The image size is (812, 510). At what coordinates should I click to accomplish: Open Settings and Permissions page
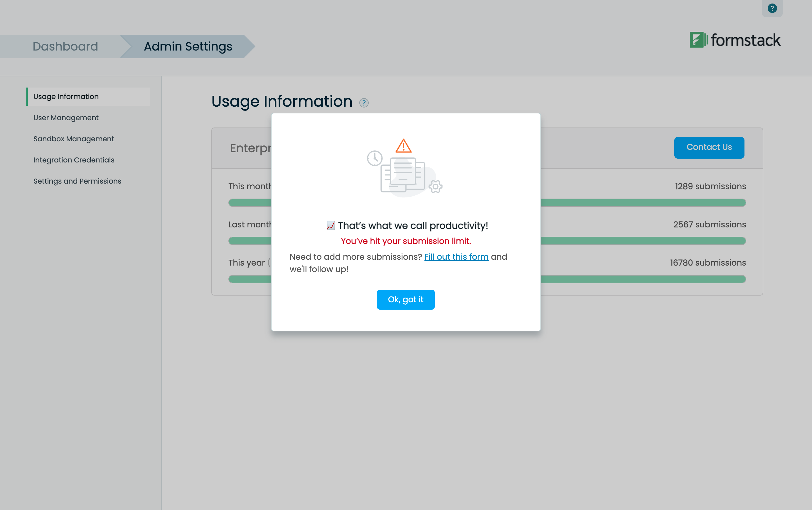point(77,181)
